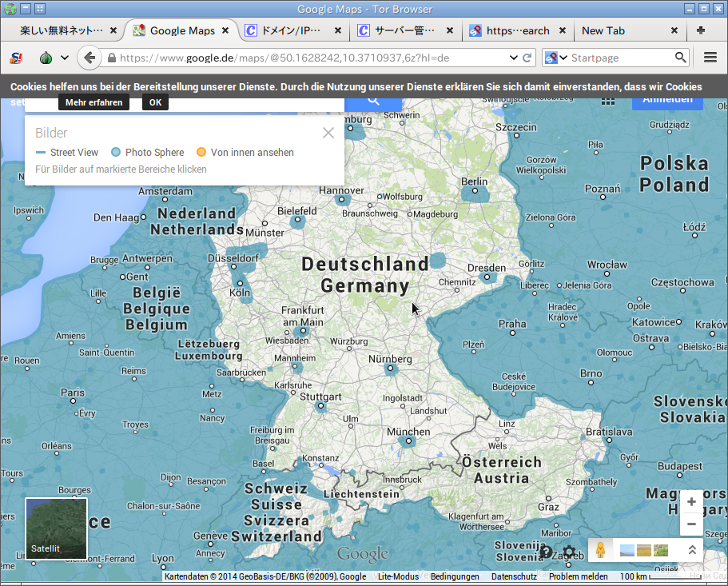This screenshot has height=586, width=728.
Task: Switch to Satellit view thumbnail
Action: tap(56, 528)
